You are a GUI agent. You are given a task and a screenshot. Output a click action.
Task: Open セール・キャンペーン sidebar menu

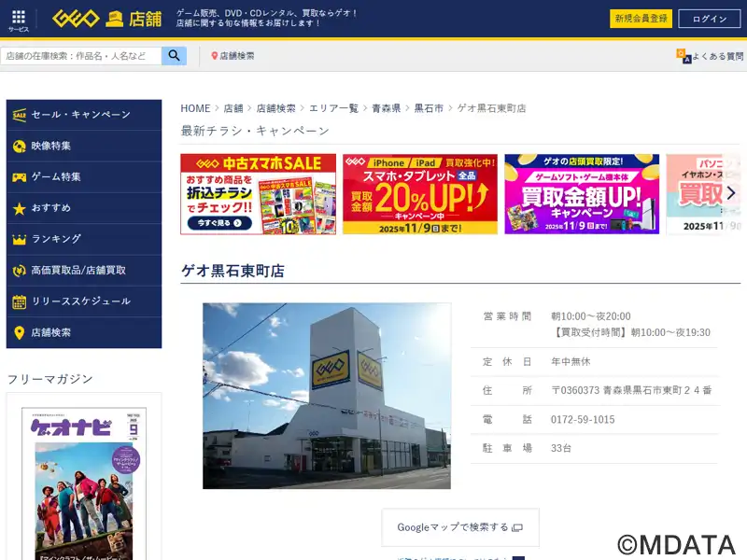click(84, 115)
